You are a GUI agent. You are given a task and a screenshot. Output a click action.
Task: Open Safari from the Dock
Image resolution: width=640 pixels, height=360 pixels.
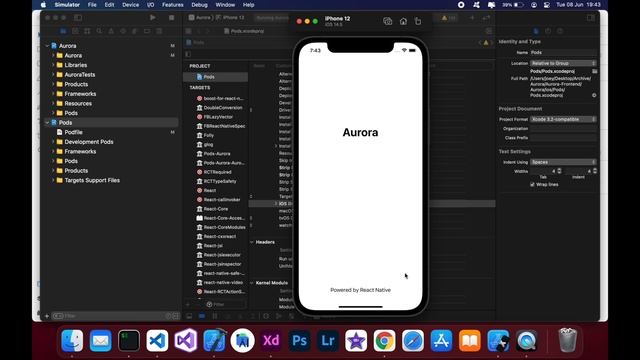[x=413, y=340]
